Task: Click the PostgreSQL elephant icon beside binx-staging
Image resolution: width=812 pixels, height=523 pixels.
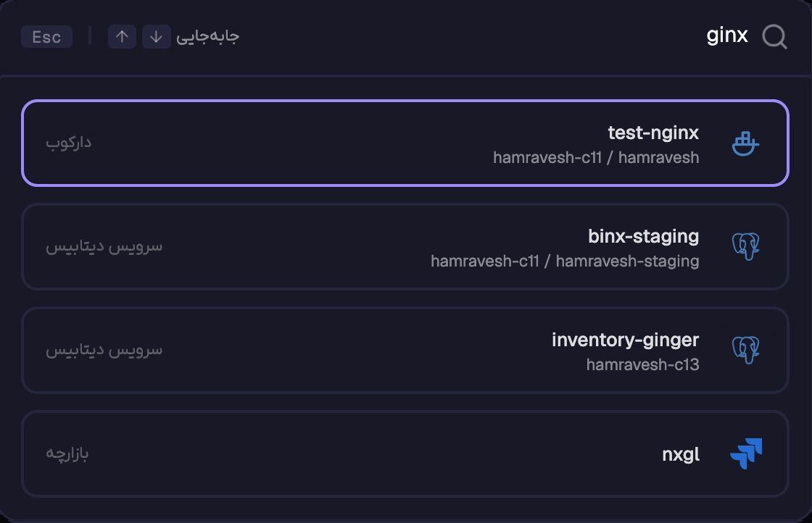Action: (x=746, y=246)
